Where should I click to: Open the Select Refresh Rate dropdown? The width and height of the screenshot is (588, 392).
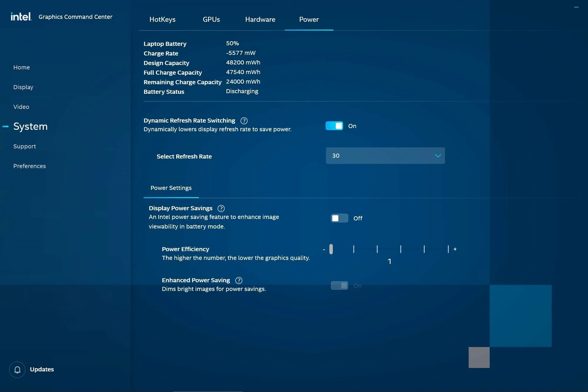click(x=385, y=156)
